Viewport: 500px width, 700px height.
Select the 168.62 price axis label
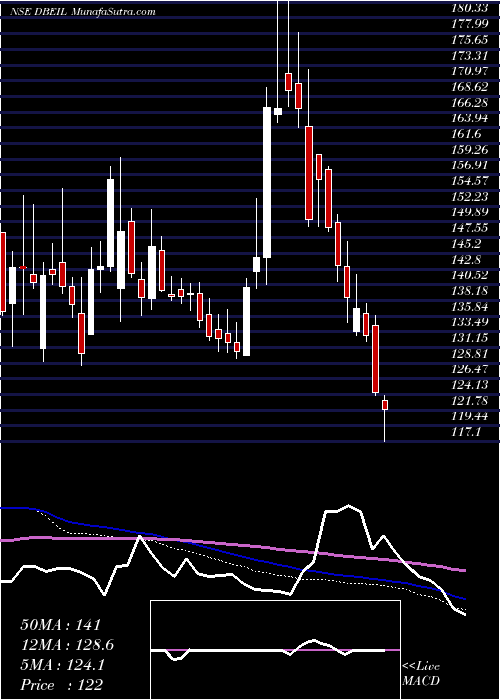tap(471, 87)
